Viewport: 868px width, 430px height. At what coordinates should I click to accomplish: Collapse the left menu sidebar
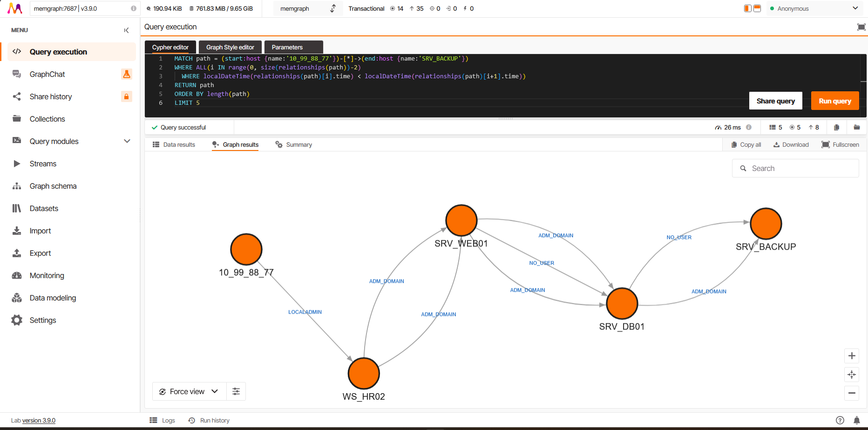126,30
